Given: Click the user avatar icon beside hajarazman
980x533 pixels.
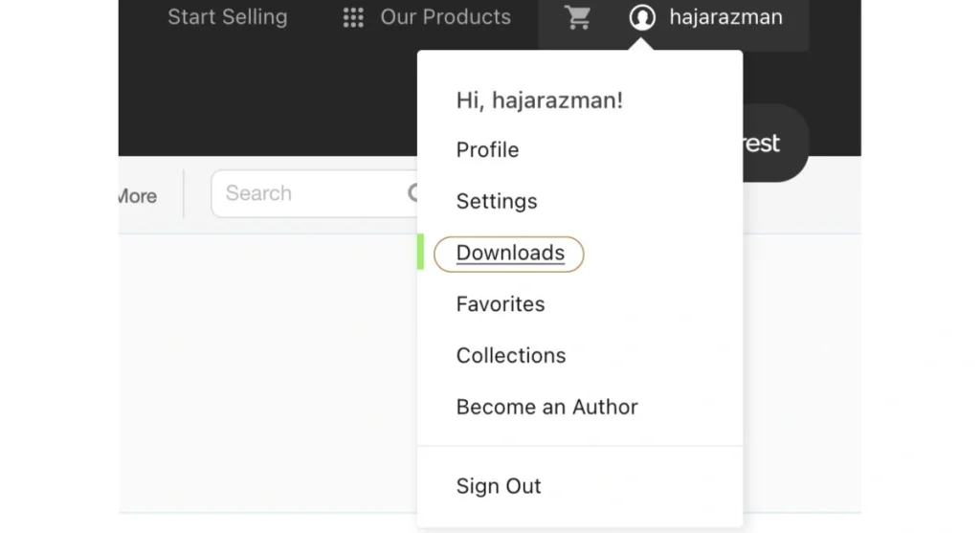Looking at the screenshot, I should (642, 17).
